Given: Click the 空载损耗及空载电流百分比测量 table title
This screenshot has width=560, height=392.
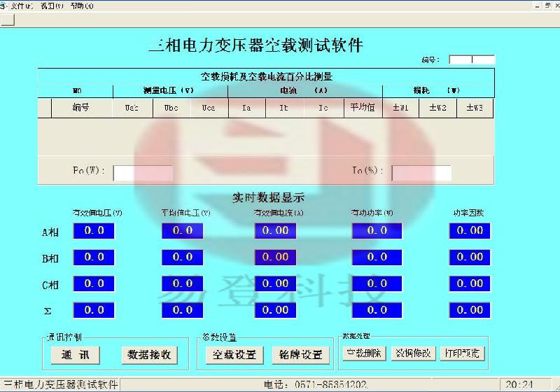Looking at the screenshot, I should click(x=267, y=76).
